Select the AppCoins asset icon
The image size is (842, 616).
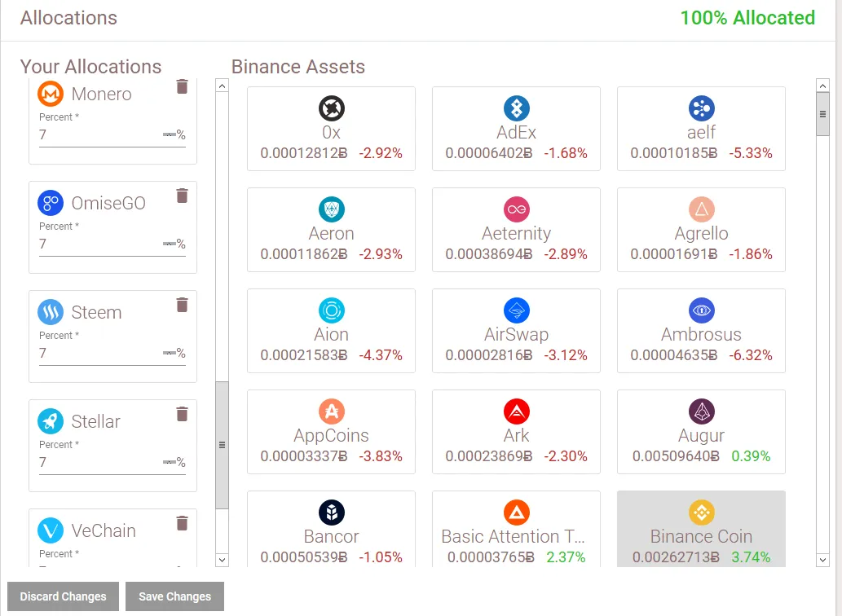coord(331,411)
